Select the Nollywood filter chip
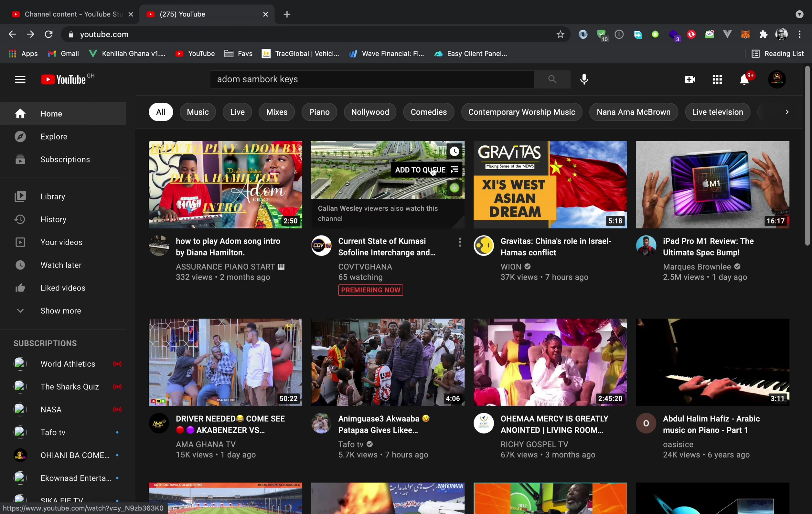The image size is (812, 514). [370, 112]
